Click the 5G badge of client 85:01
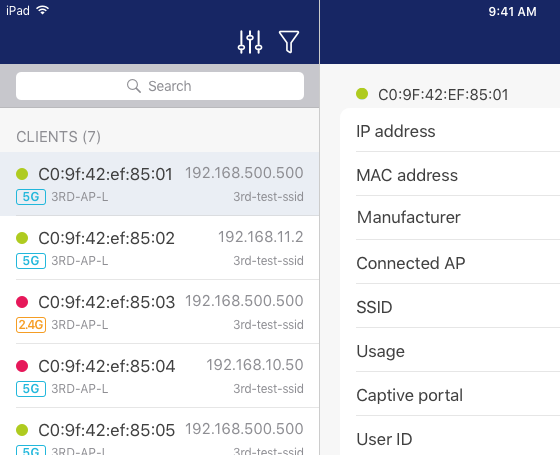This screenshot has height=455, width=560. point(31,197)
